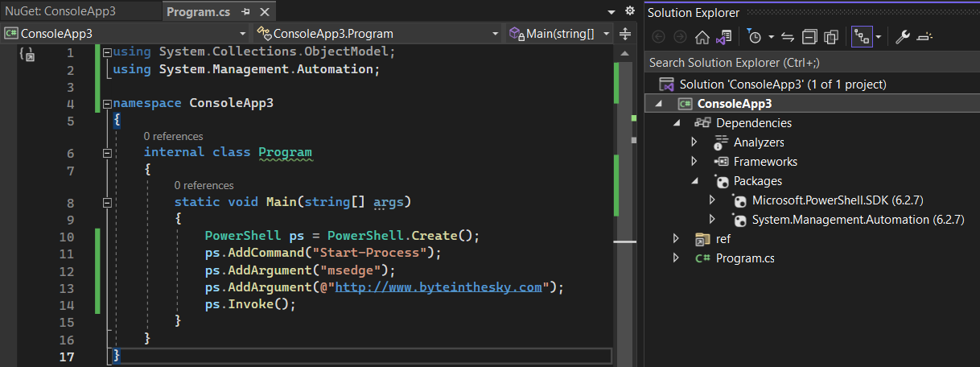Switch between solutions and folder views
980x367 pixels.
(724, 37)
